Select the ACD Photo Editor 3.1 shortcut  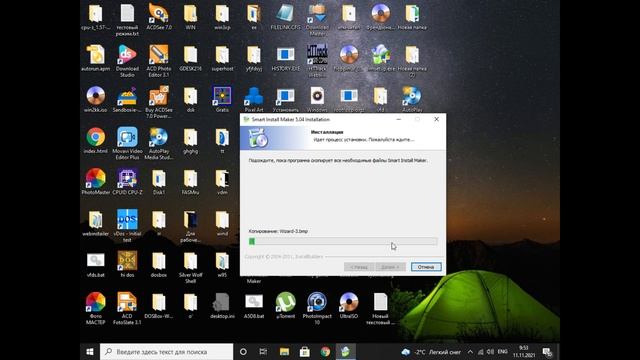point(159,61)
